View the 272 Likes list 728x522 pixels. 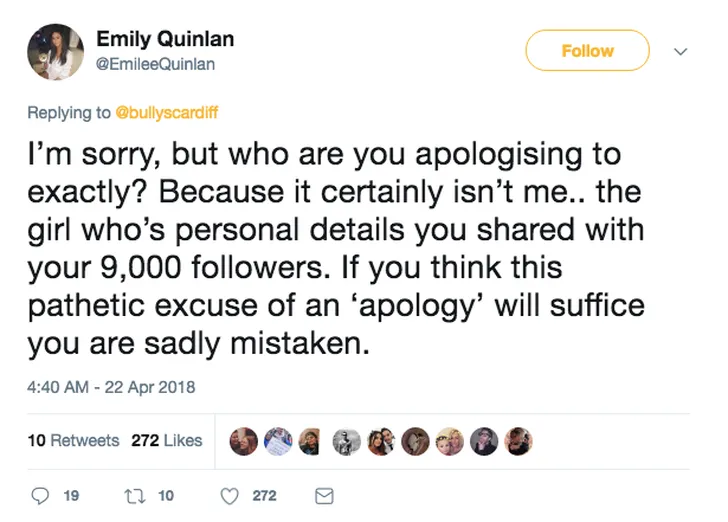coord(166,440)
